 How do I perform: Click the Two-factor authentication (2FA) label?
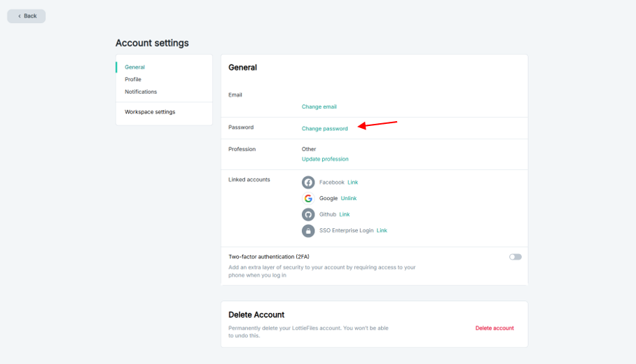click(x=269, y=257)
